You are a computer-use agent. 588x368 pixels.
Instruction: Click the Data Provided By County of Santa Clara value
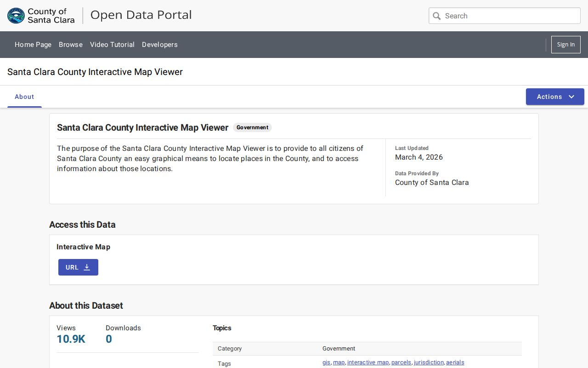[x=432, y=182]
